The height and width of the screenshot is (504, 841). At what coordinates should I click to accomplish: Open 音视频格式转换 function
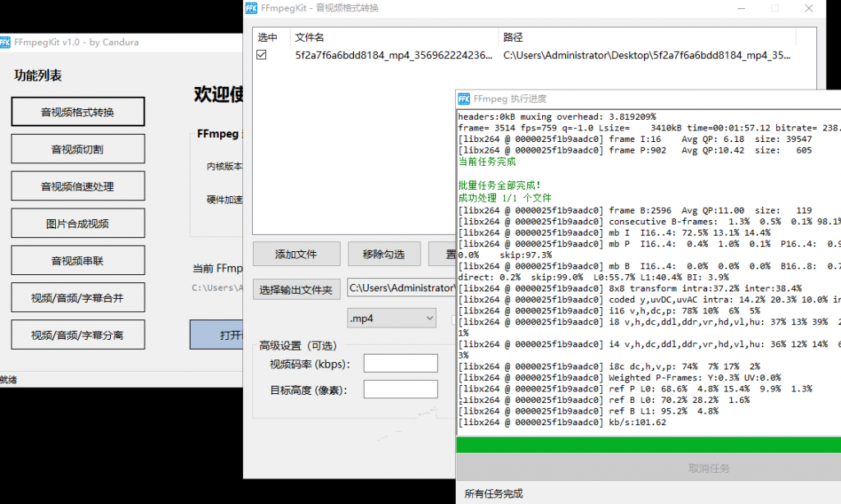coord(78,112)
